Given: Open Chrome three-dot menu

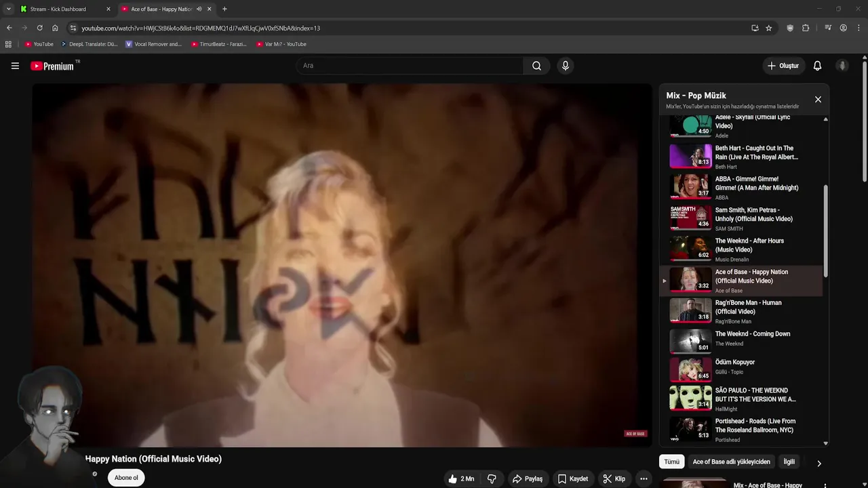Looking at the screenshot, I should point(859,28).
